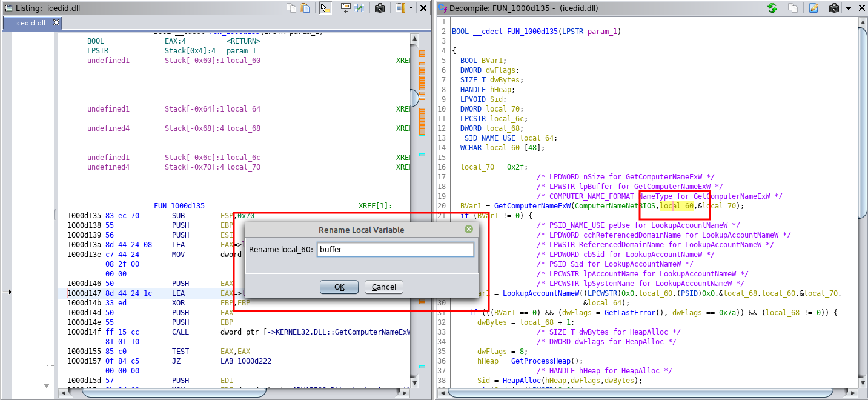This screenshot has width=868, height=400.
Task: Select LAB_1000d222 jump target in Listing
Action: [247, 361]
